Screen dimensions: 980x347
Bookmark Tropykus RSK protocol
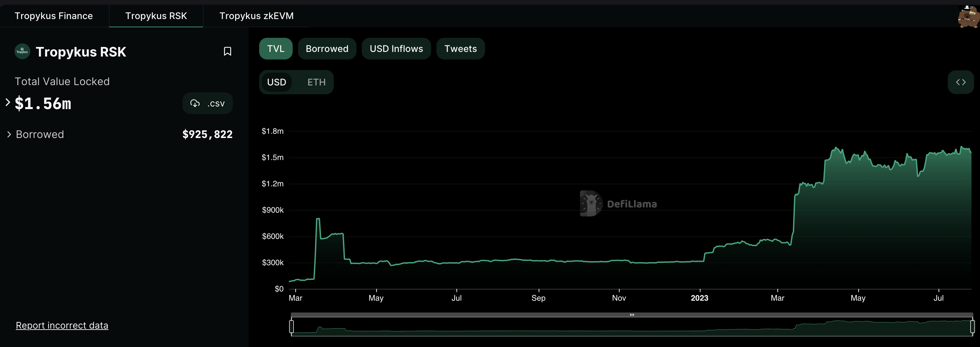(228, 51)
